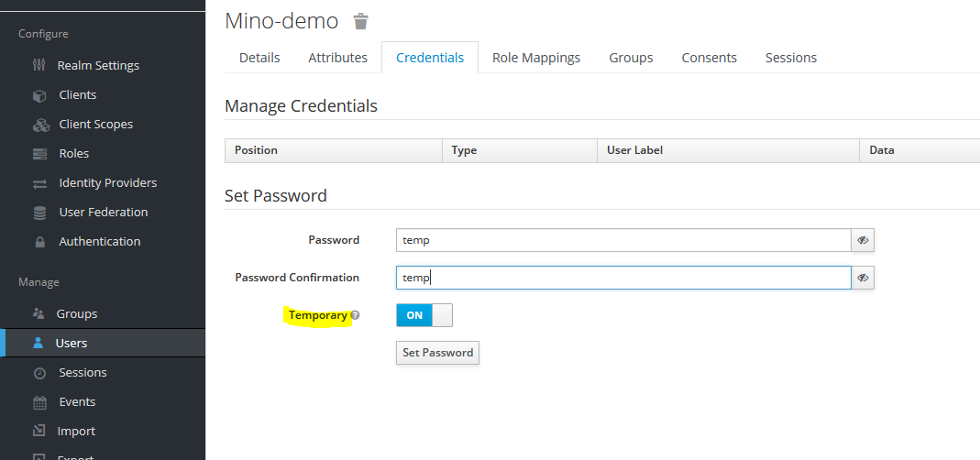Click the Temporary label text
This screenshot has width=980, height=460.
pyautogui.click(x=317, y=315)
